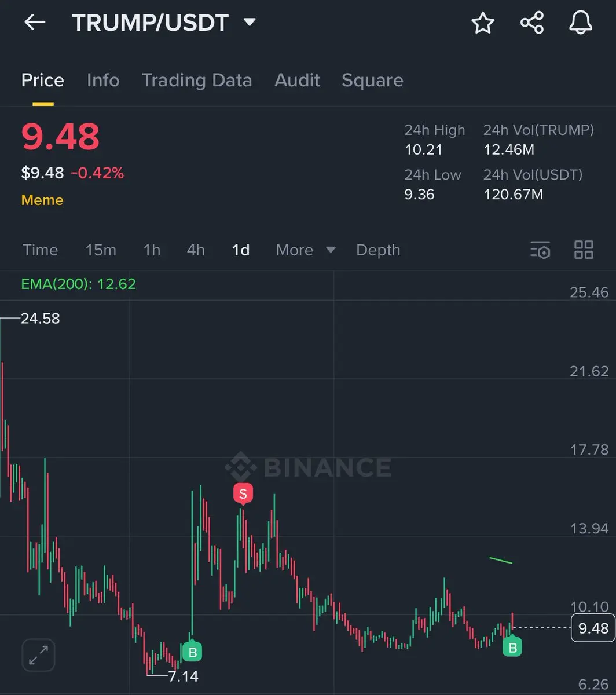The height and width of the screenshot is (695, 616).
Task: Tap the green B marker near 7.14
Action: tap(193, 653)
